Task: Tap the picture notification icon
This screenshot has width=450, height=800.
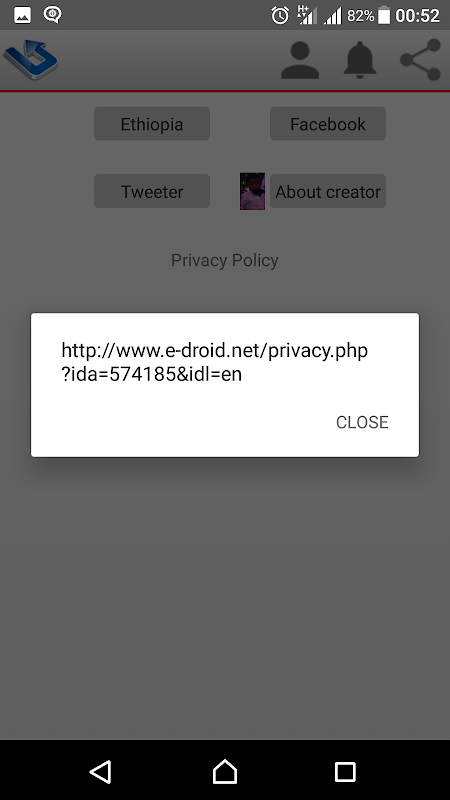Action: (x=22, y=15)
